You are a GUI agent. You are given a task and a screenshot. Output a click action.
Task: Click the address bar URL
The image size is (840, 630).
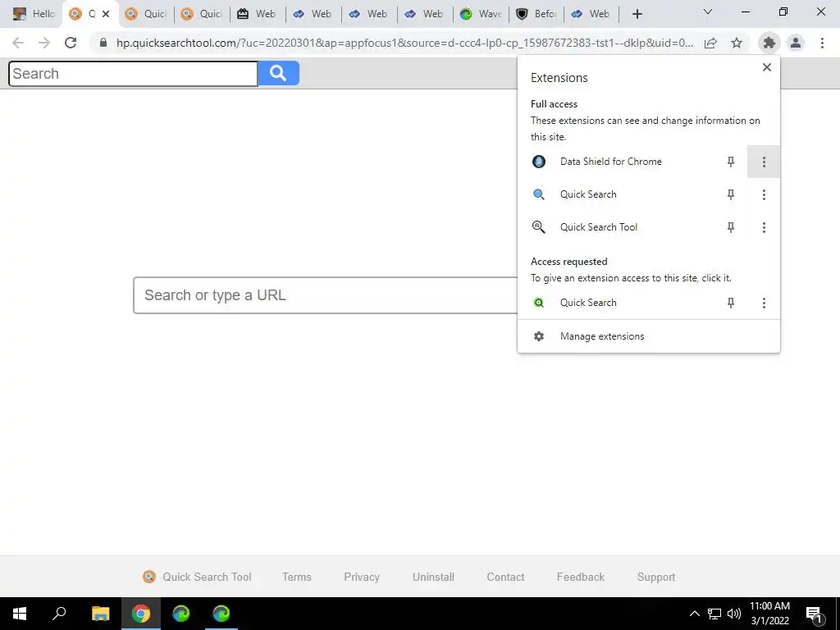pos(404,43)
